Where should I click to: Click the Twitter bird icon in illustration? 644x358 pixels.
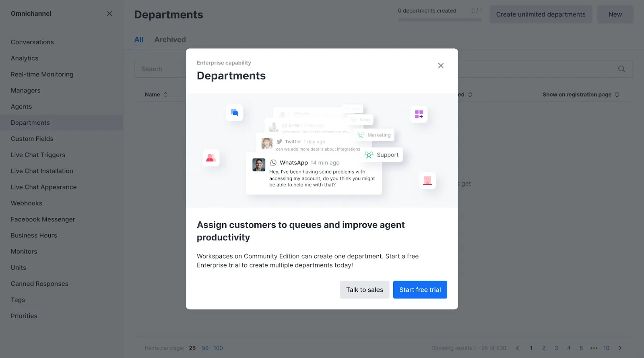tap(279, 142)
